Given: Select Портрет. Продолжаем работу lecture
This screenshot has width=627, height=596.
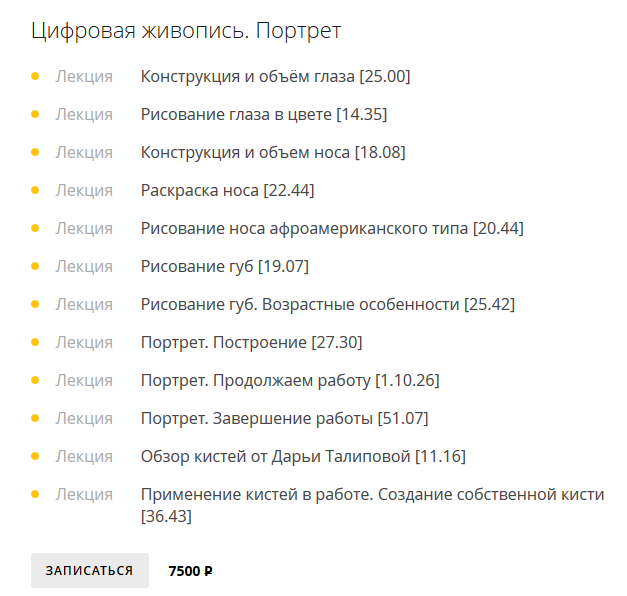Looking at the screenshot, I should (x=289, y=381).
